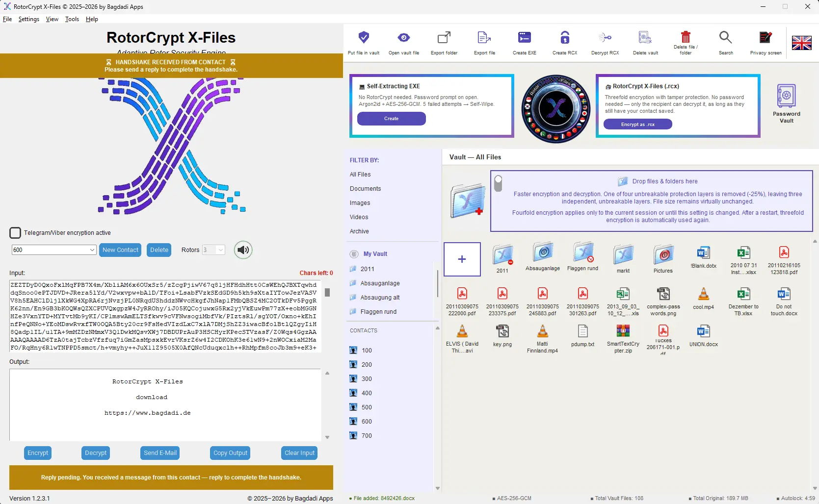Open the Tools menu
The height and width of the screenshot is (504, 819).
tap(72, 19)
